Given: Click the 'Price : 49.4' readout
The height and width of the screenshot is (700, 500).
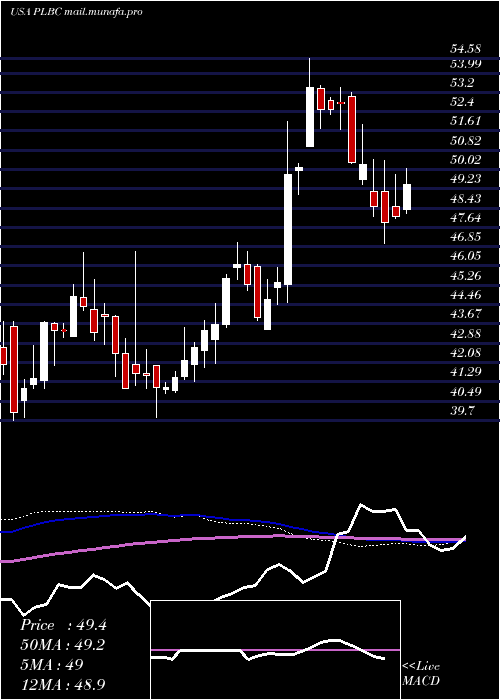Looking at the screenshot, I should point(63,625).
